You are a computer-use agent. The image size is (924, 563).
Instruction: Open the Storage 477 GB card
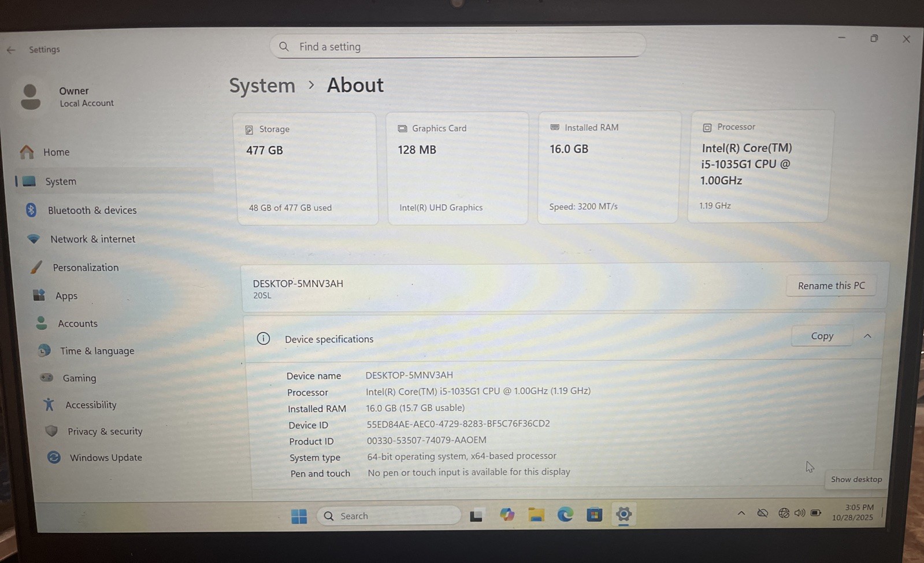tap(306, 168)
